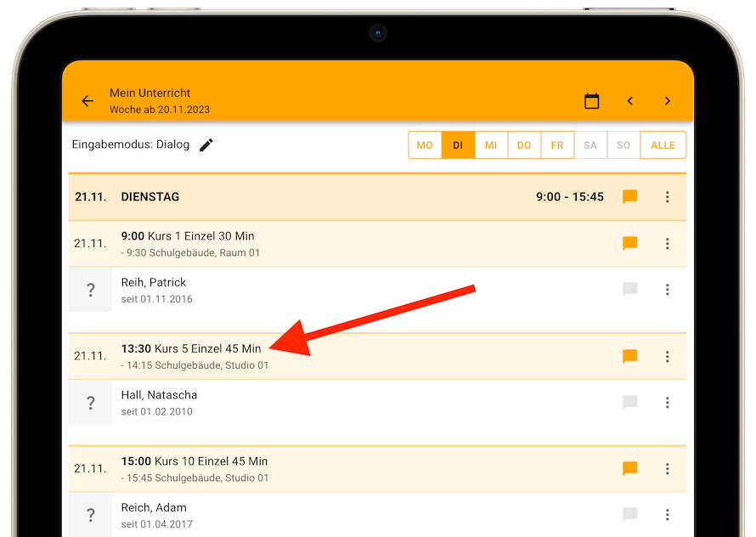Click the DIENSTAG day heading
The width and height of the screenshot is (756, 537).
point(150,197)
